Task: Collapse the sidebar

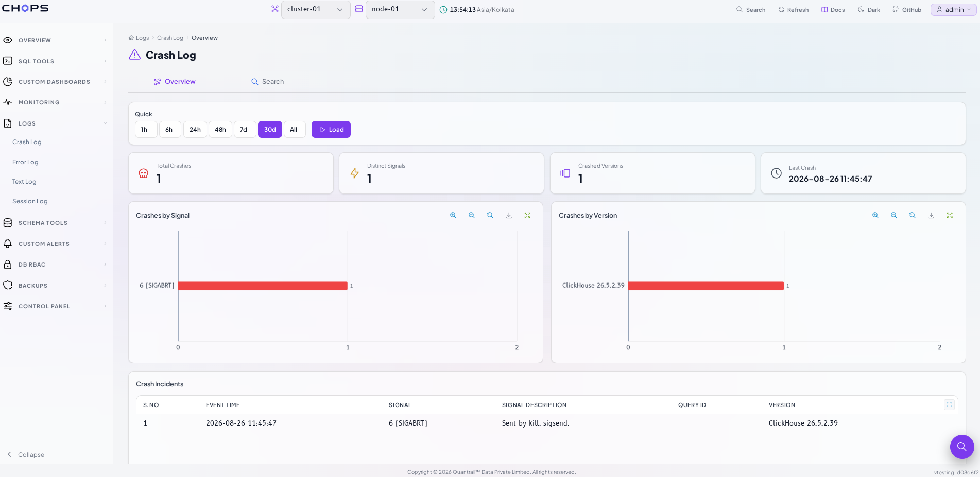Action: pos(26,454)
